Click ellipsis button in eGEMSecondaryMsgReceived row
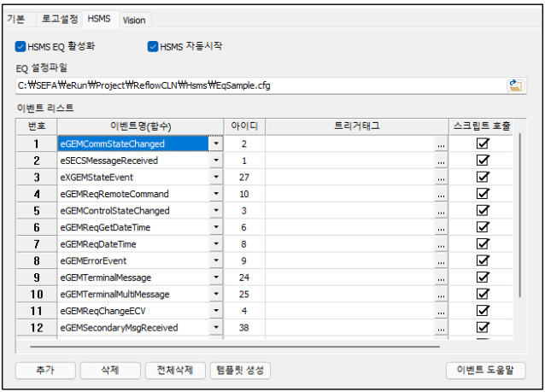Image resolution: width=545 pixels, height=392 pixels. click(441, 327)
